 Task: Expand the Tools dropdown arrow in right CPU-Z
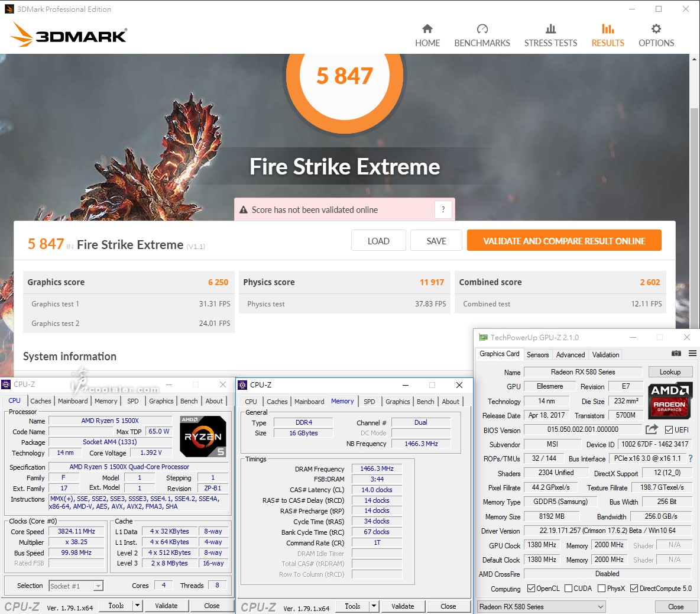point(374,606)
